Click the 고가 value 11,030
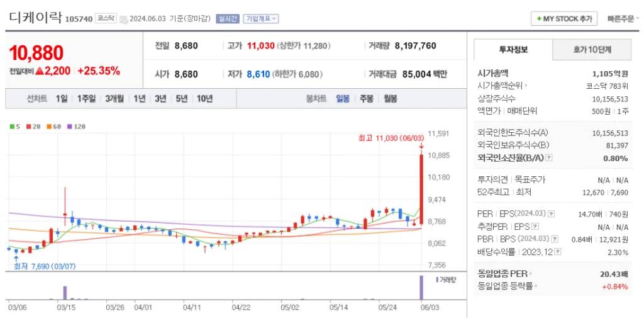Screen dimensions: 644x318 coord(260,46)
